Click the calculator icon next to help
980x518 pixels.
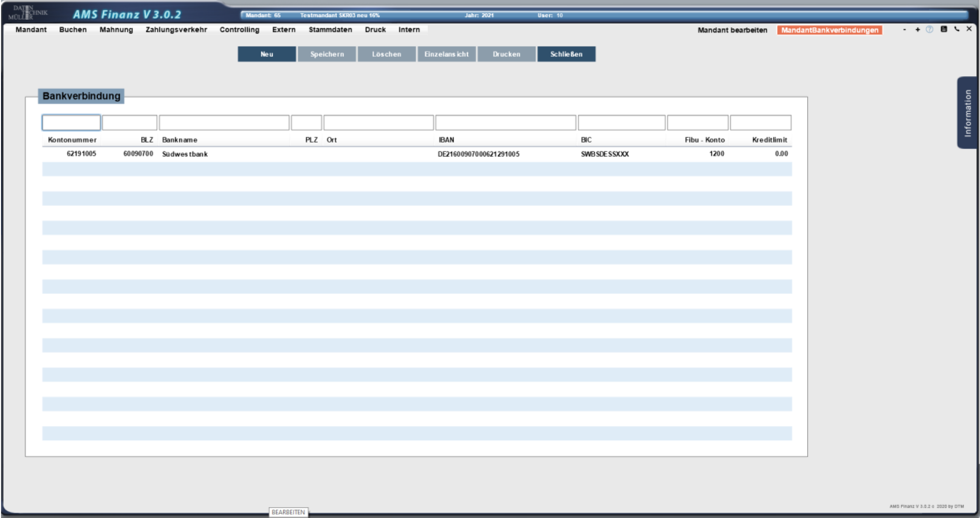coord(943,29)
